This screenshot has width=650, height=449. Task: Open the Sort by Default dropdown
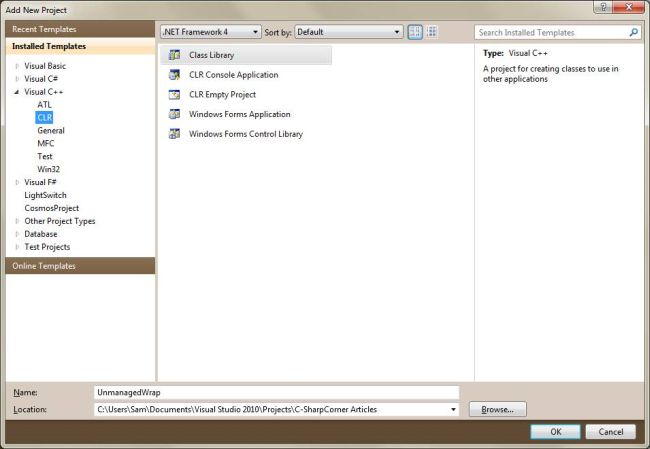349,32
